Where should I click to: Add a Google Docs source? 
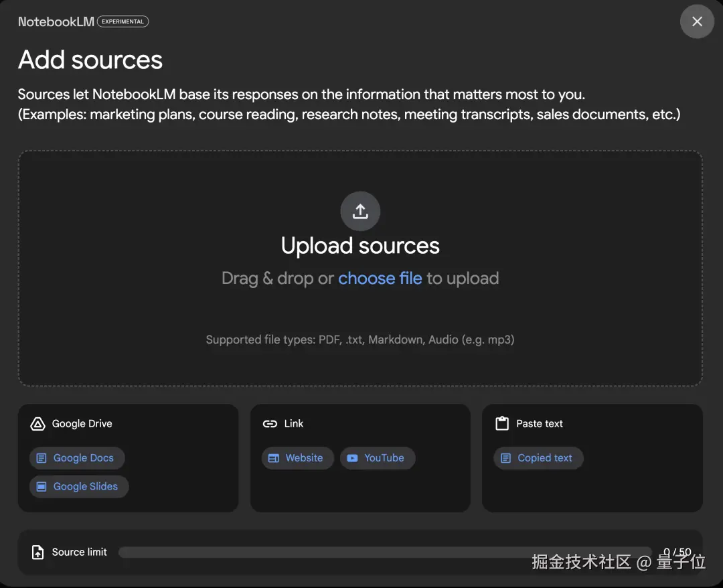pyautogui.click(x=77, y=458)
